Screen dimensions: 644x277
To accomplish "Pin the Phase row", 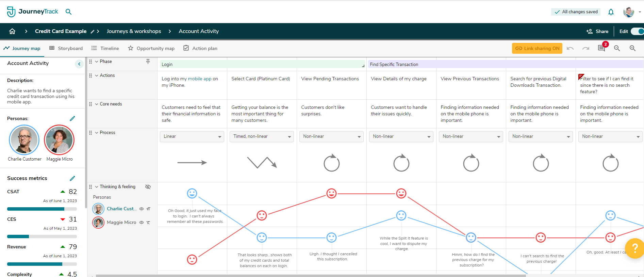I will [x=148, y=61].
